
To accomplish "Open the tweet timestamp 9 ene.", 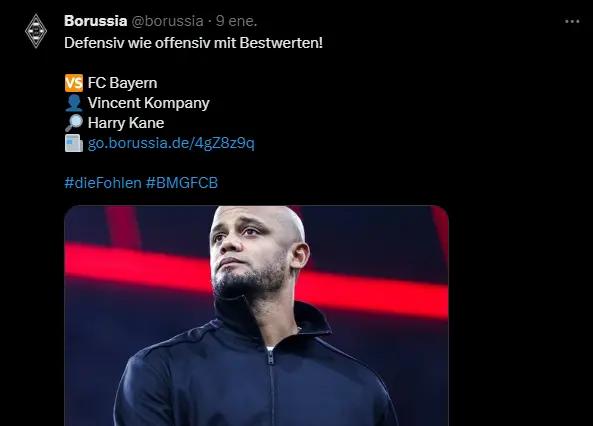I will point(236,21).
